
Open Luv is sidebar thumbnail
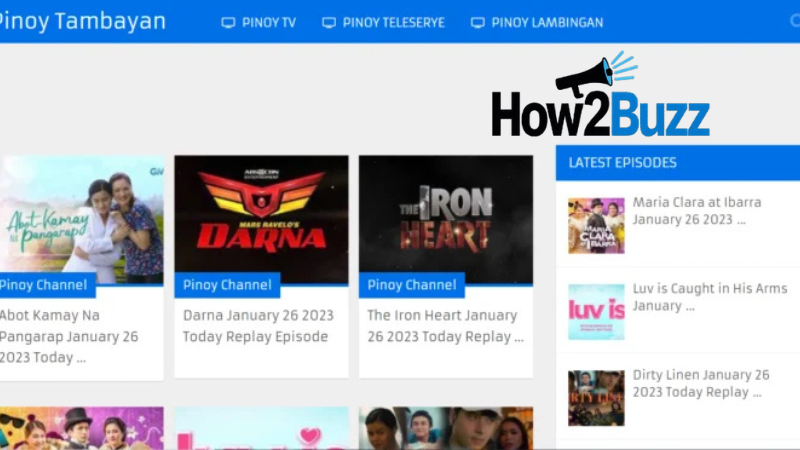596,312
